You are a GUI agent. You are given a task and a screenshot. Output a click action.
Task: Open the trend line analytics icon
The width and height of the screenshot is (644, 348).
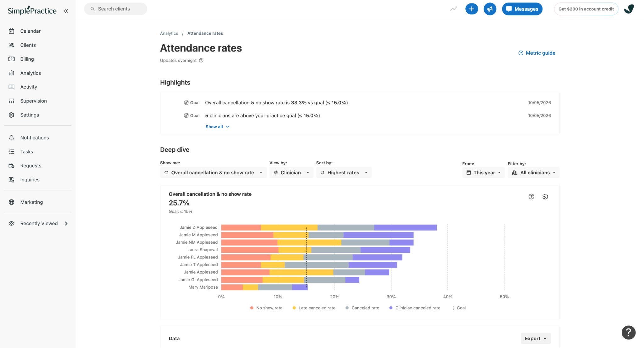click(453, 9)
